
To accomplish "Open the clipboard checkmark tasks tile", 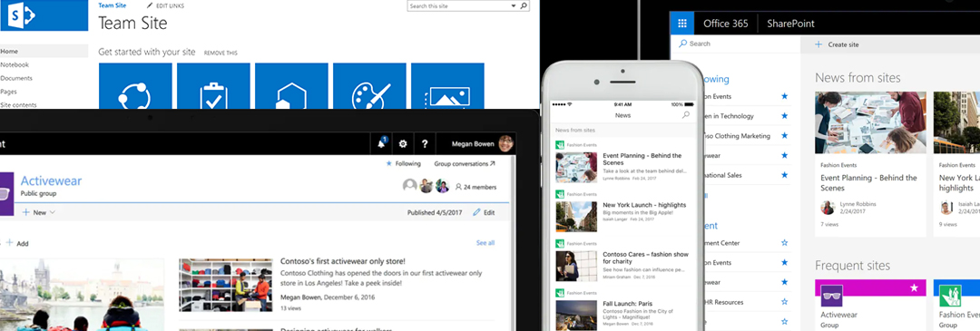I will 213,86.
